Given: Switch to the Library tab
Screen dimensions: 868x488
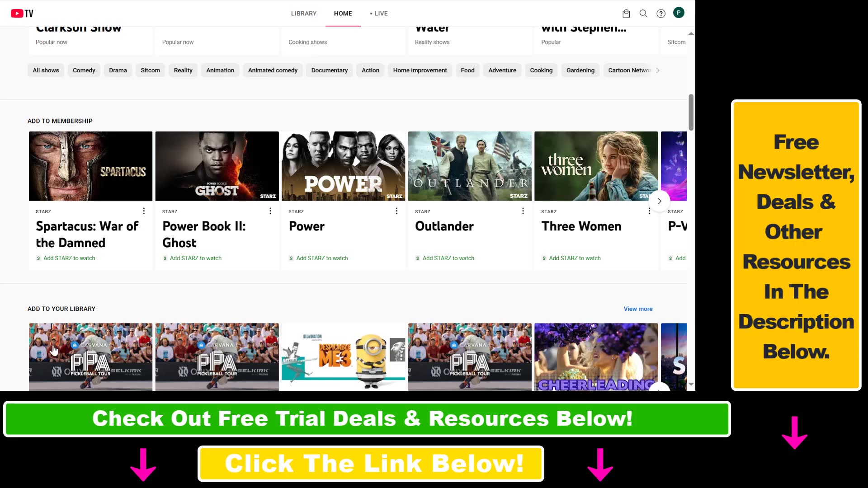Looking at the screenshot, I should pos(304,14).
